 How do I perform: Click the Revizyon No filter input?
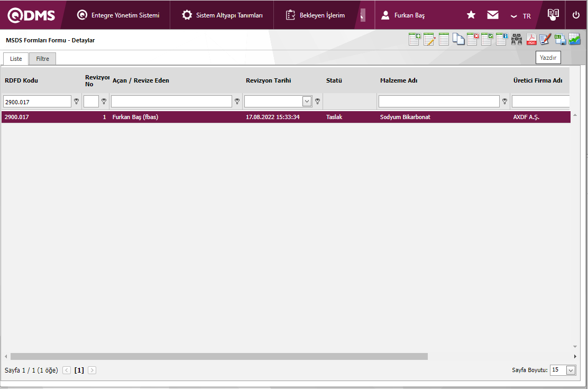91,102
